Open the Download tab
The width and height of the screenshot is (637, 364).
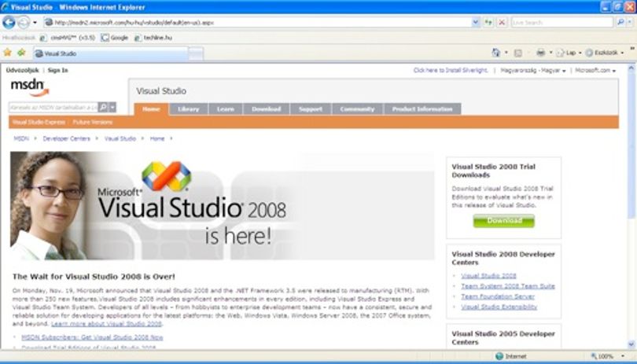coord(266,108)
